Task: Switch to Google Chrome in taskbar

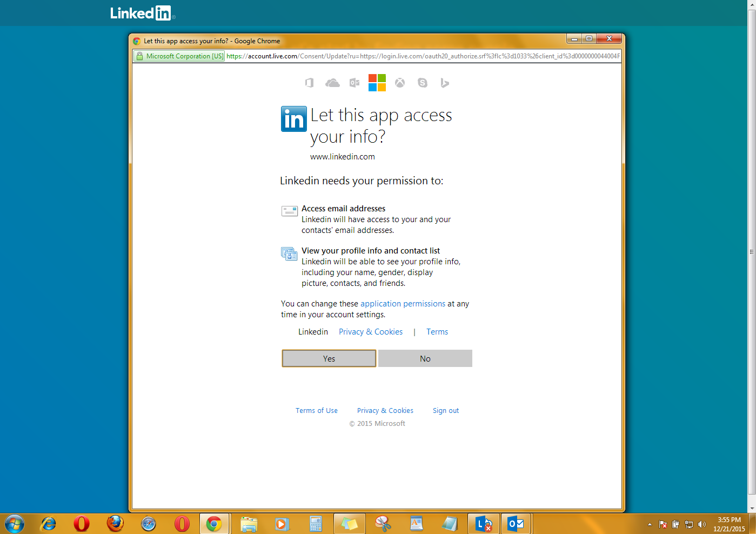Action: pyautogui.click(x=215, y=524)
